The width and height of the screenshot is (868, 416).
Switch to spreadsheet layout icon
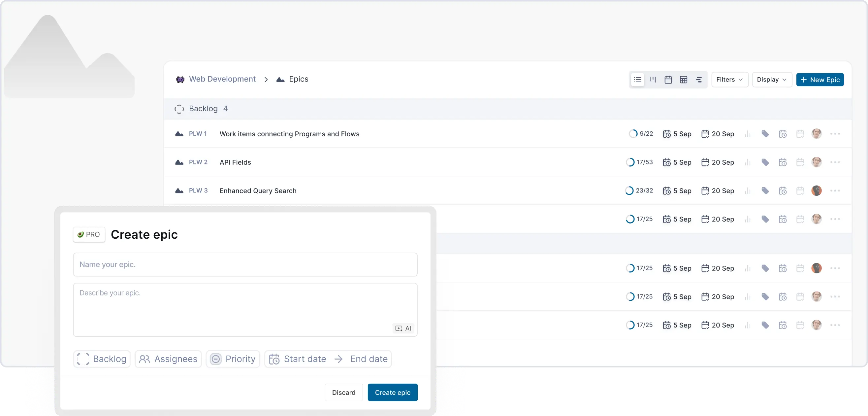[683, 80]
